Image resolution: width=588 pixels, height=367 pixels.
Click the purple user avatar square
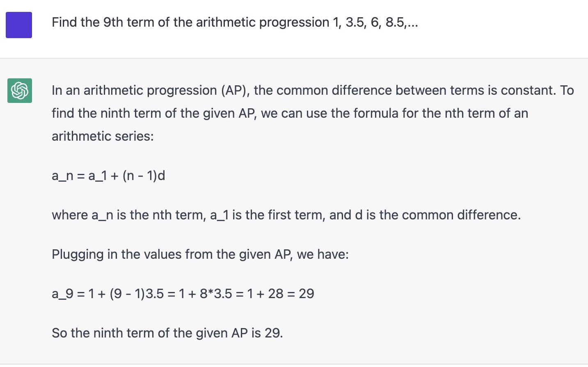click(x=19, y=25)
